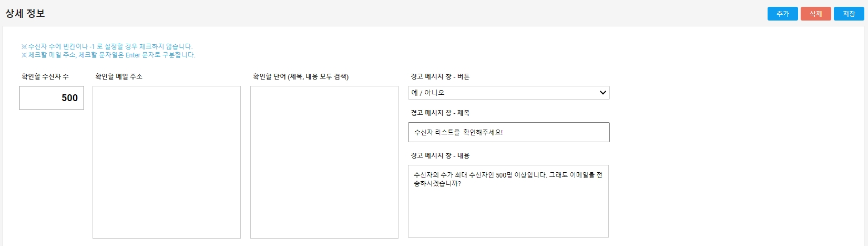Click the '확인할 단어 (제목, 내용 모두 검색)' label
868x246 pixels.
(x=301, y=76)
